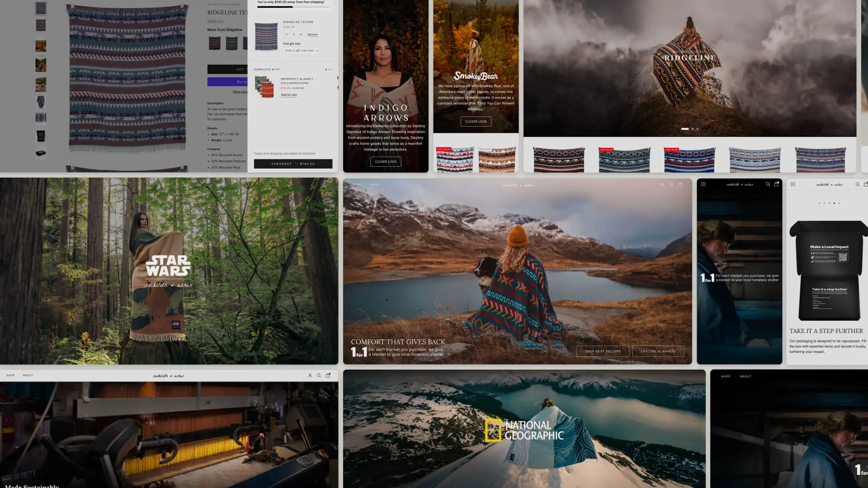
Task: Open red and blue sale blanket below Smokey Bear
Action: pyautogui.click(x=455, y=160)
